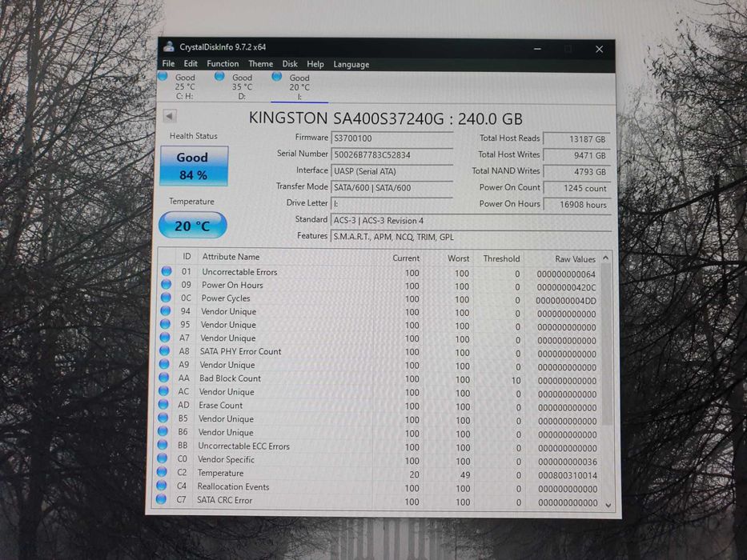Image resolution: width=747 pixels, height=560 pixels.
Task: Click the KINGSTON SA400S37240G drive title
Action: (385, 118)
